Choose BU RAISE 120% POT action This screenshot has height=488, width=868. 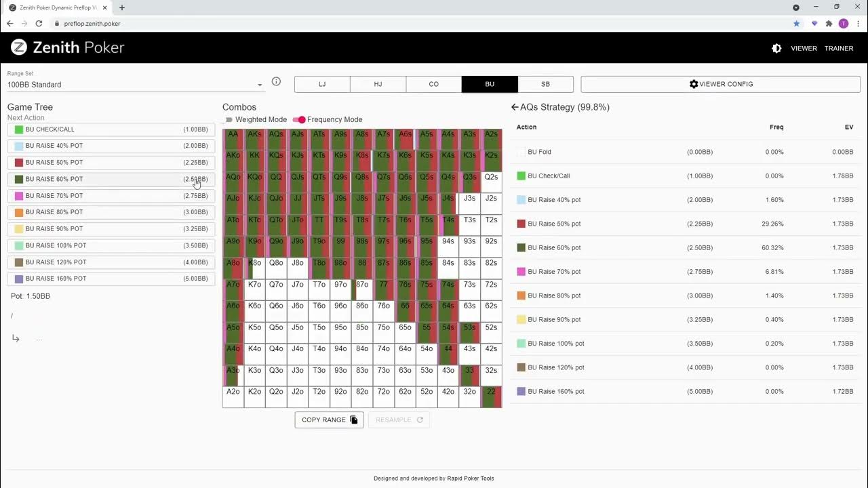point(111,262)
